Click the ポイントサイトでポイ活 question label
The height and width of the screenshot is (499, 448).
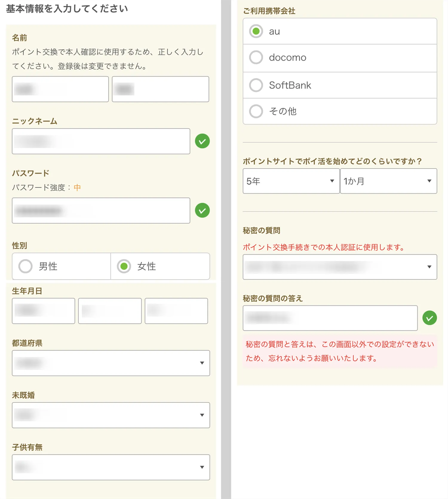pos(332,161)
